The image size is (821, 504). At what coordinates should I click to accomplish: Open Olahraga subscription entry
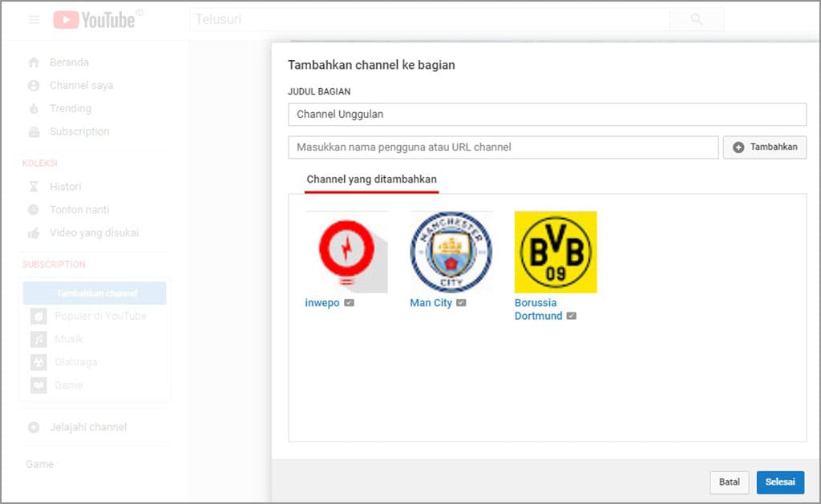[x=76, y=362]
